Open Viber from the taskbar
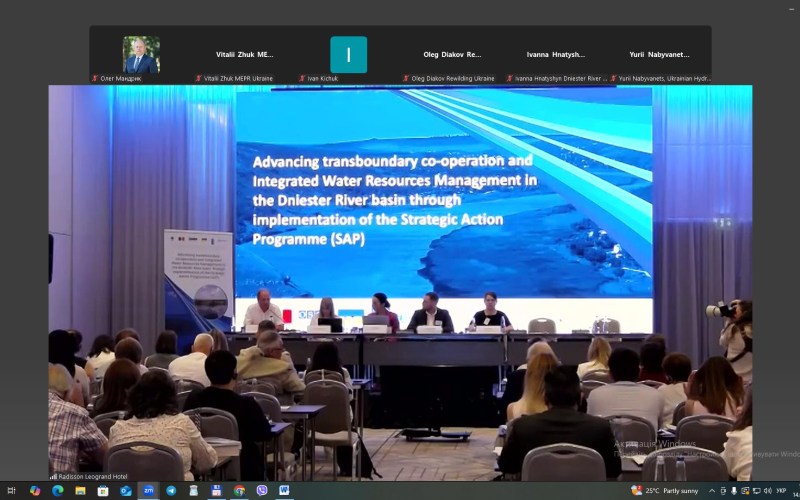 (x=262, y=491)
